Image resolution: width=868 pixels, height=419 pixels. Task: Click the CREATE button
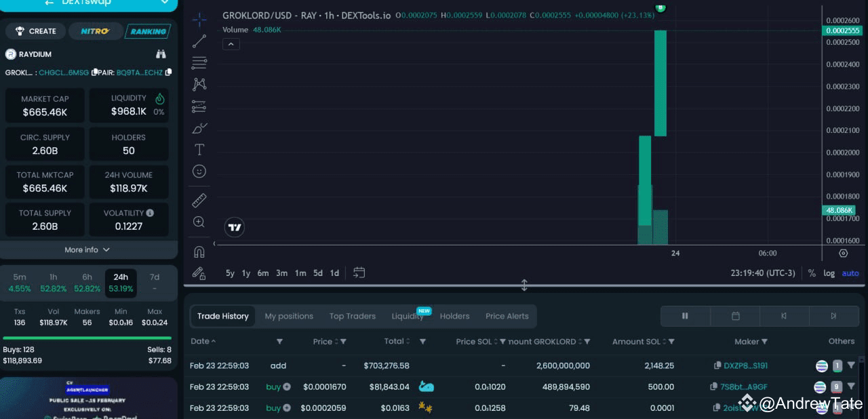36,31
